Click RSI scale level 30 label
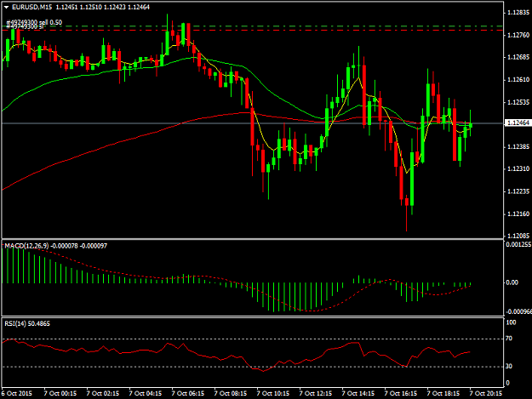The height and width of the screenshot is (399, 532). (509, 366)
